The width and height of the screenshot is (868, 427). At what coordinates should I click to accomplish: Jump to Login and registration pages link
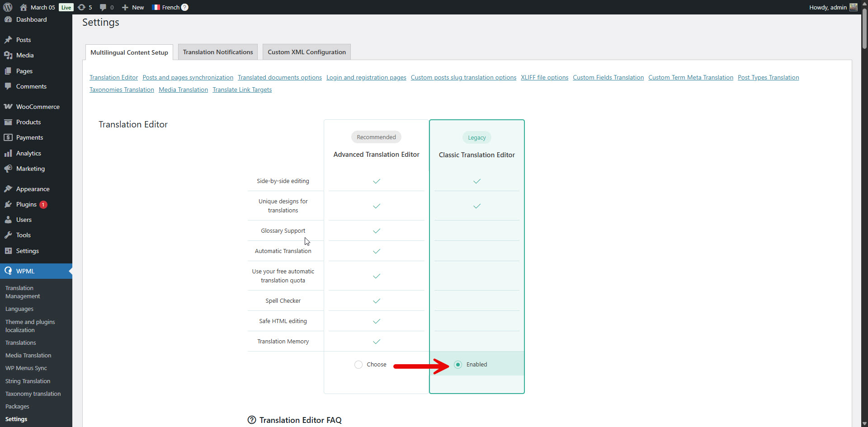[x=366, y=78]
